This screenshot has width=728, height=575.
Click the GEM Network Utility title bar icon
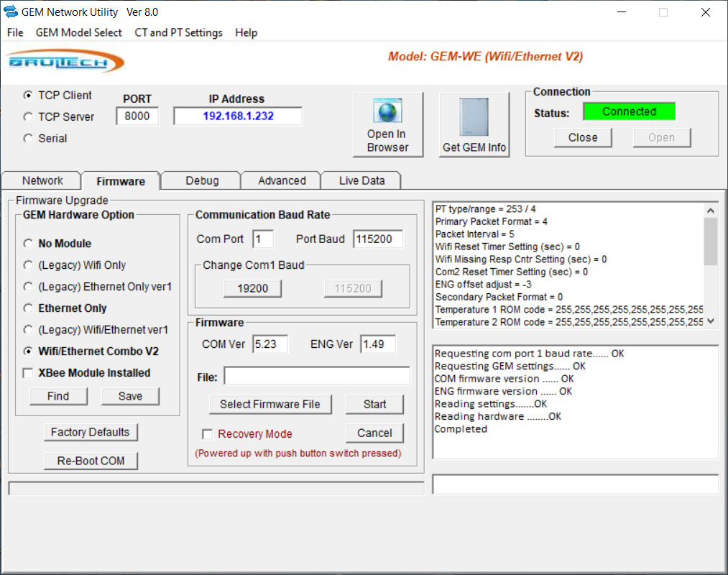tap(10, 12)
